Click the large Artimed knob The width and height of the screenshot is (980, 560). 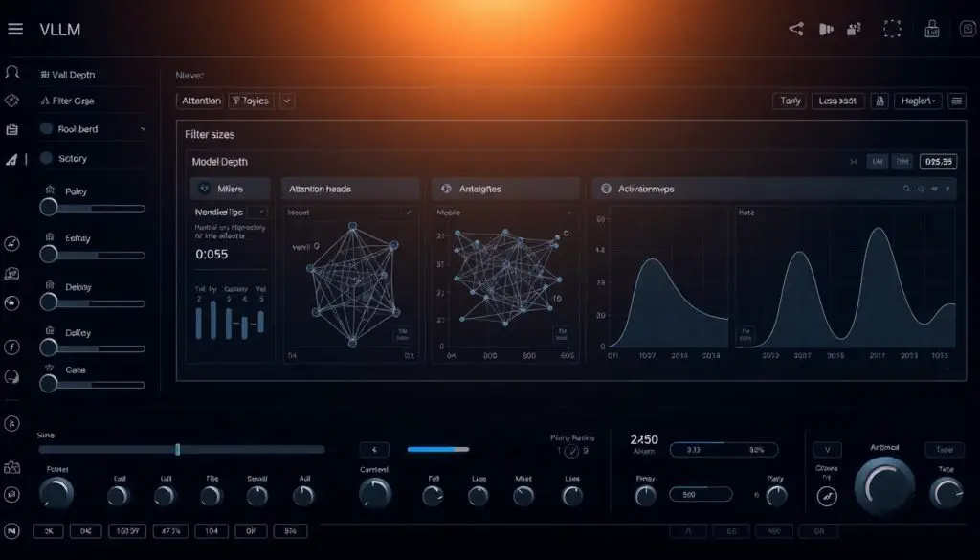tap(883, 485)
